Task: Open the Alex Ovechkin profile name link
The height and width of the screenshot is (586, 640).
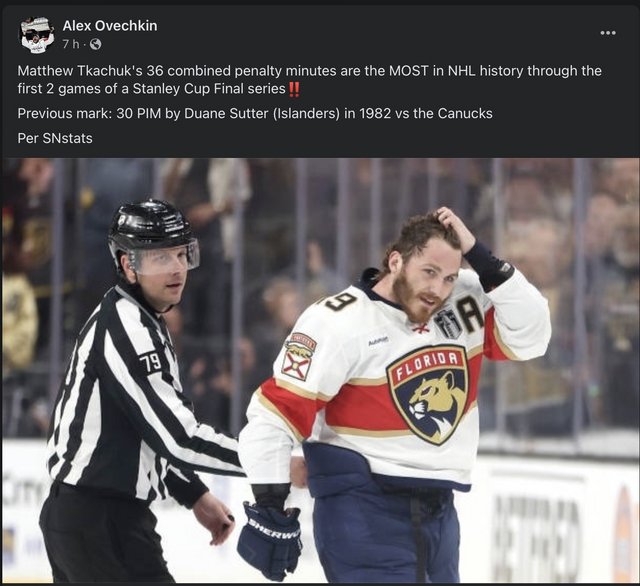Action: [110, 26]
